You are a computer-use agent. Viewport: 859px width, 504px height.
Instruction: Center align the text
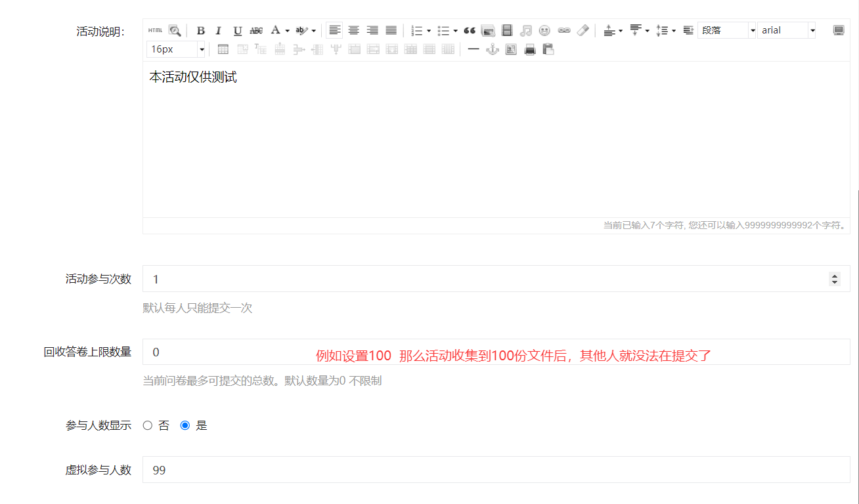(x=353, y=30)
